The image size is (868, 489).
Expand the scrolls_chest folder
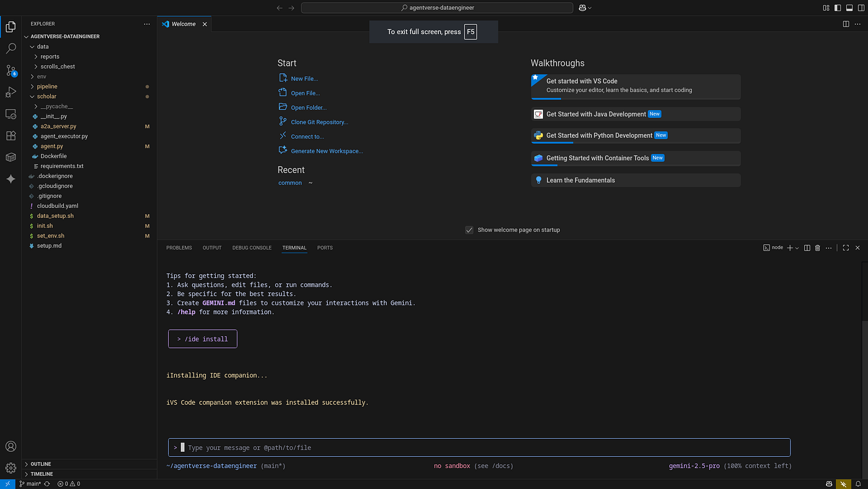click(x=89, y=66)
